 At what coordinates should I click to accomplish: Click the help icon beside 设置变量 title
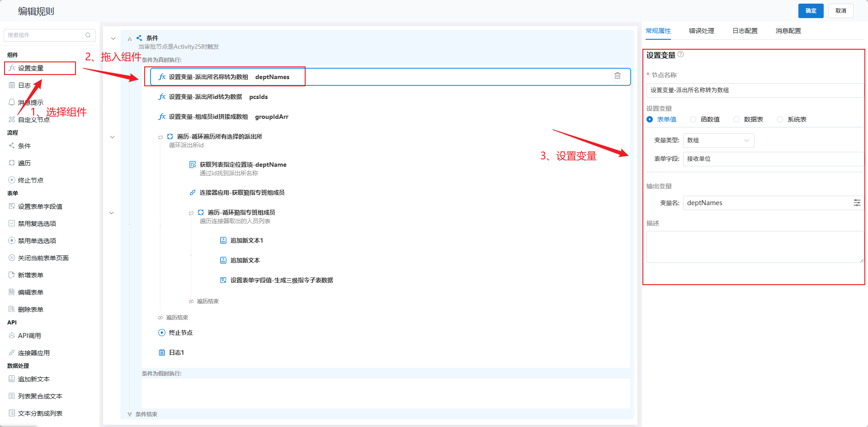pyautogui.click(x=681, y=54)
